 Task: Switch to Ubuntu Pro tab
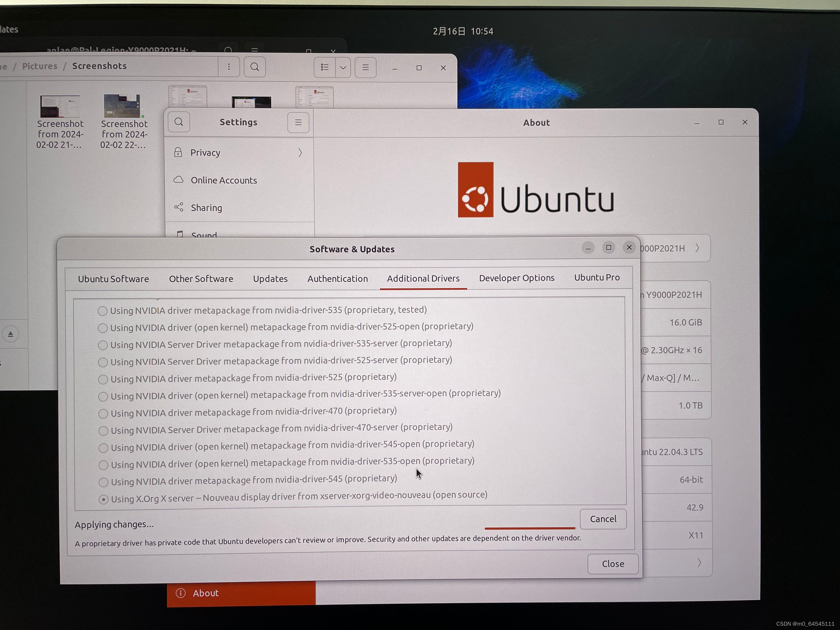tap(597, 278)
